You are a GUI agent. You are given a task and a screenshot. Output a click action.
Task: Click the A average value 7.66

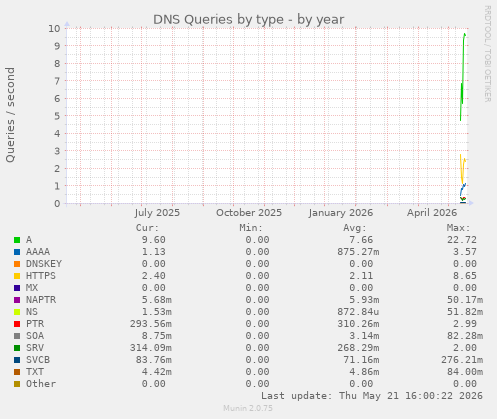click(361, 240)
